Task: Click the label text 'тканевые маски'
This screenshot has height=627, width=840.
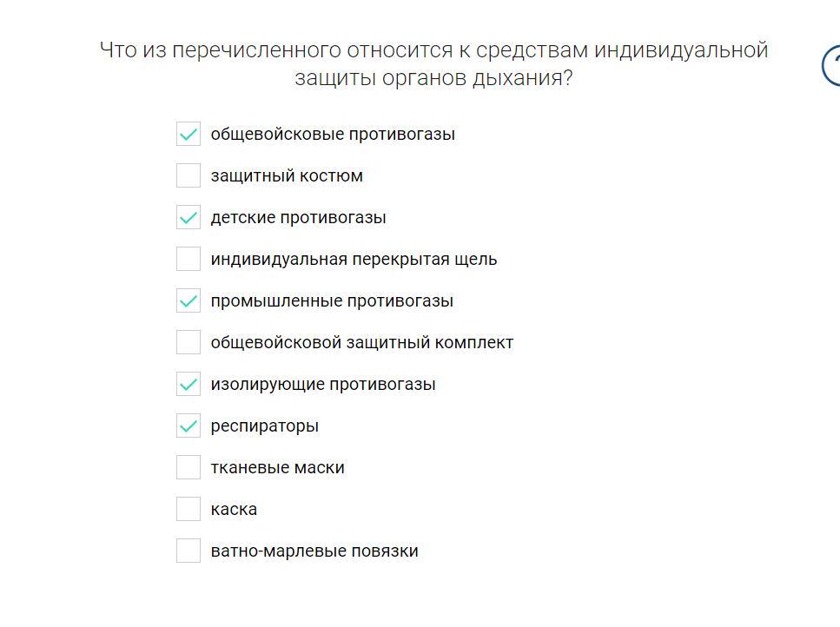Action: click(277, 467)
